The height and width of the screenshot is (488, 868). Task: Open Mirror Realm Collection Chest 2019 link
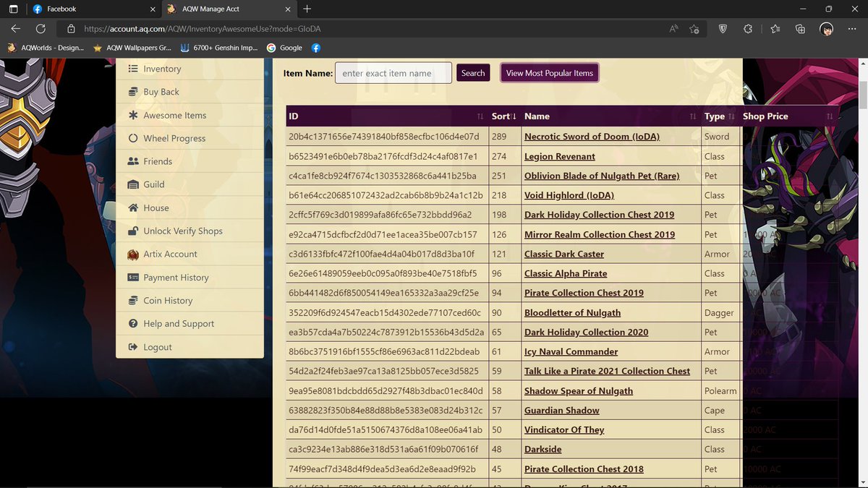click(x=600, y=234)
